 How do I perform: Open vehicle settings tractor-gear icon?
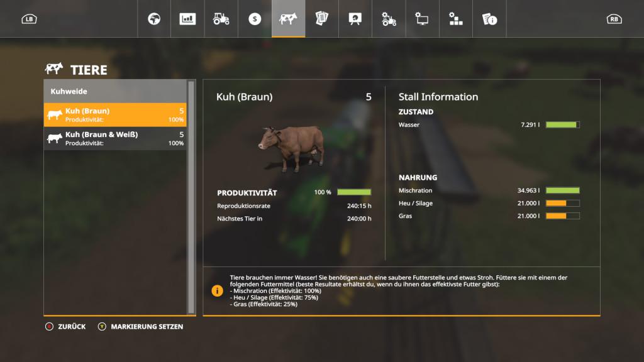tap(389, 19)
